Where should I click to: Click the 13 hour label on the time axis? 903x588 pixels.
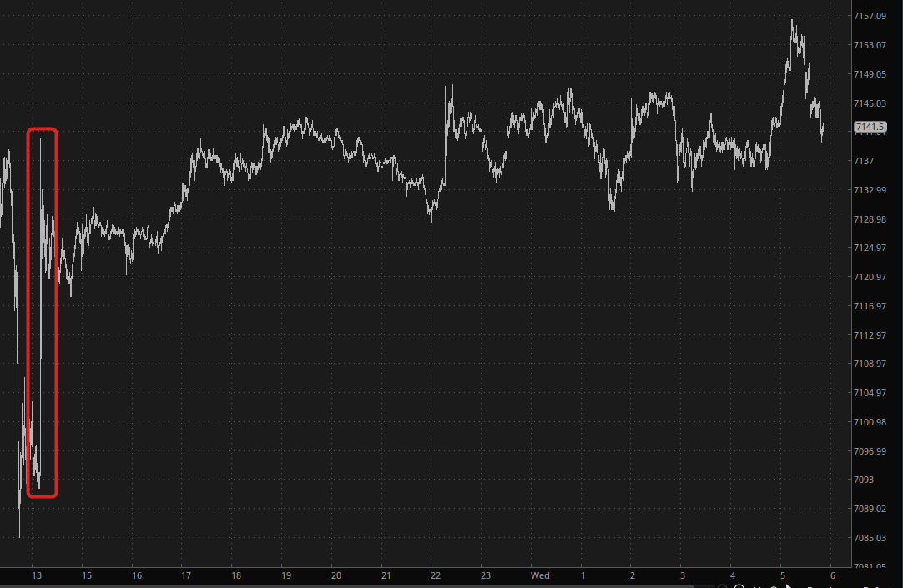pyautogui.click(x=36, y=576)
